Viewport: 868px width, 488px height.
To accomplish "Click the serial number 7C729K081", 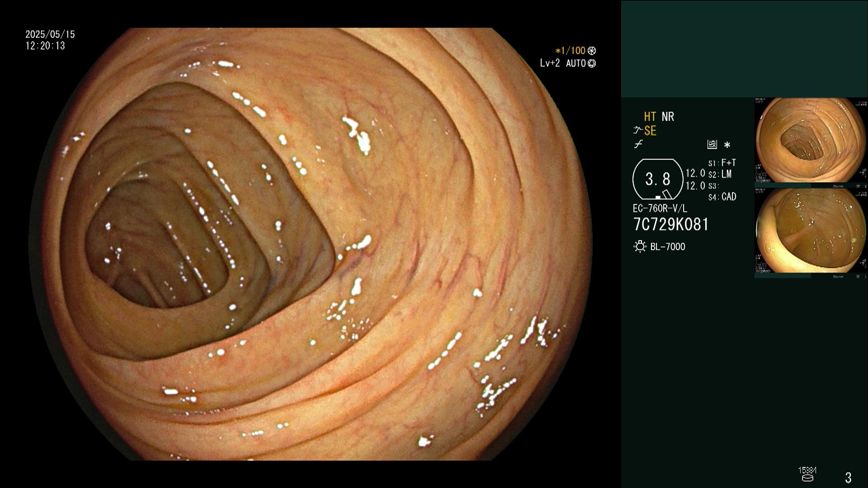I will point(671,225).
